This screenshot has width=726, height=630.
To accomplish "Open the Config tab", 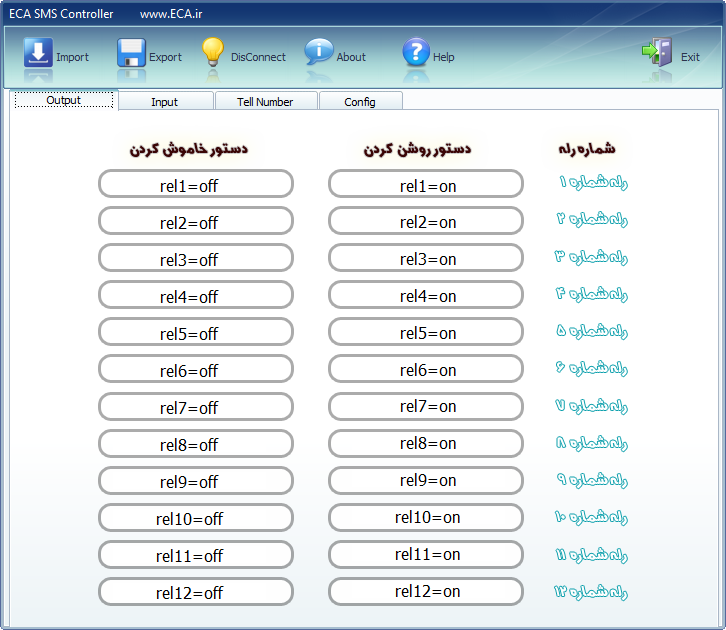I will (360, 101).
